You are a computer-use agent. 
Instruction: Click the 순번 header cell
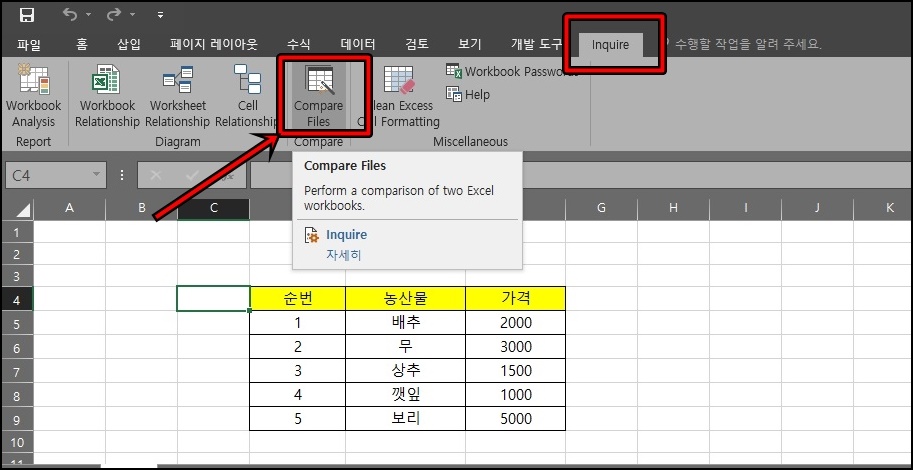pyautogui.click(x=298, y=299)
